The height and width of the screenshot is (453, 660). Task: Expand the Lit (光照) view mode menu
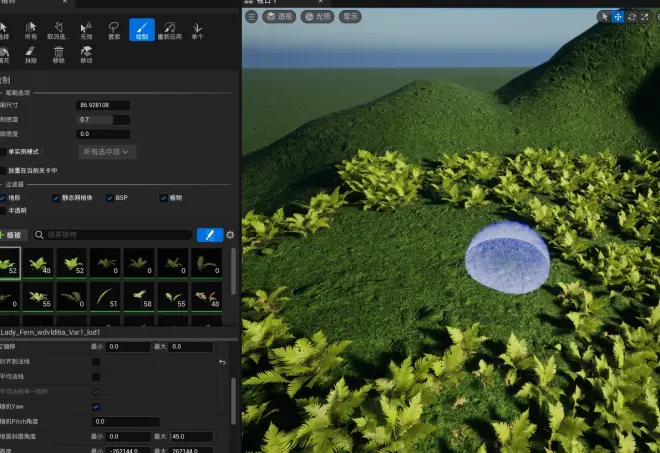pyautogui.click(x=317, y=17)
